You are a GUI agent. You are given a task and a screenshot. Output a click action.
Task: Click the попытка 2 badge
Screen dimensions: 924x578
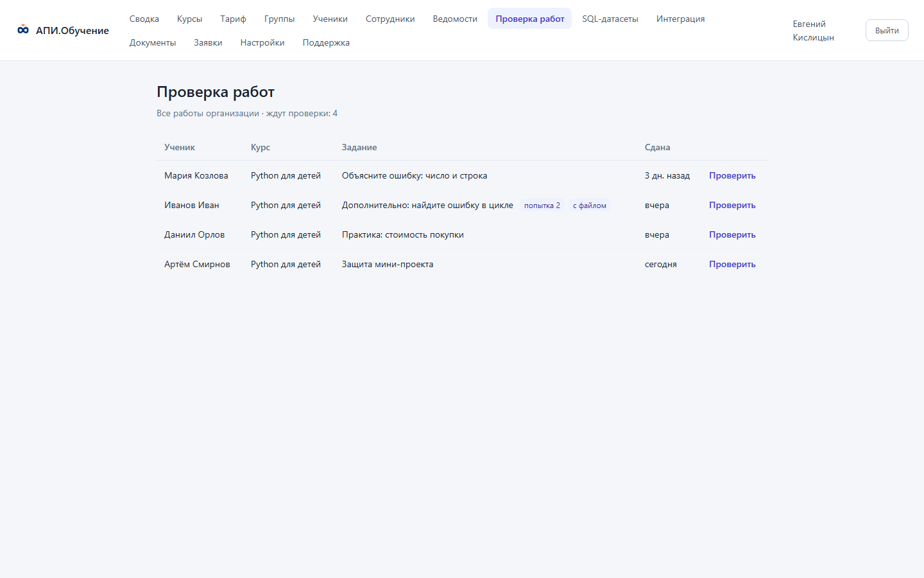coord(542,206)
